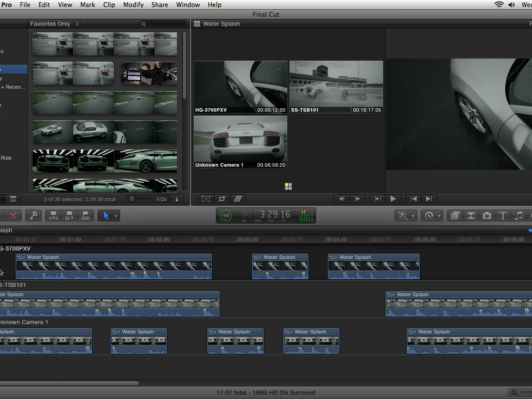Click the 3:29:16 timecode display

pyautogui.click(x=266, y=215)
